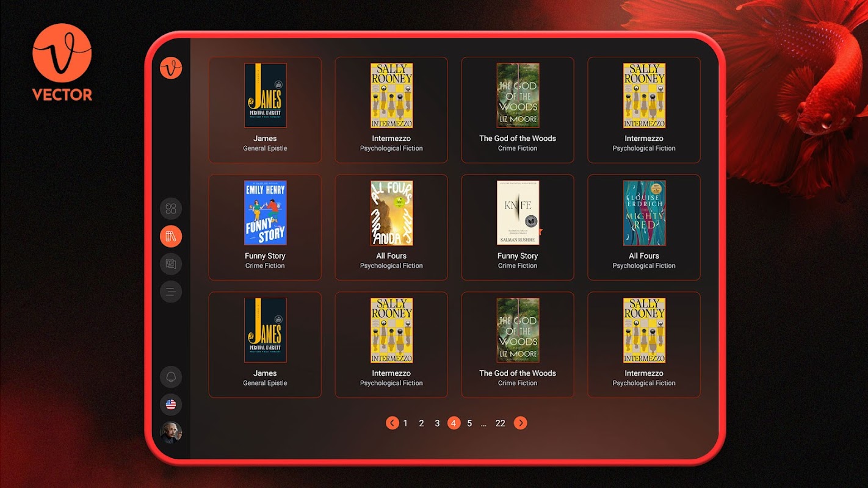Open the dashboard grid icon in the sidebar
Viewport: 868px width, 488px height.
coord(171,209)
